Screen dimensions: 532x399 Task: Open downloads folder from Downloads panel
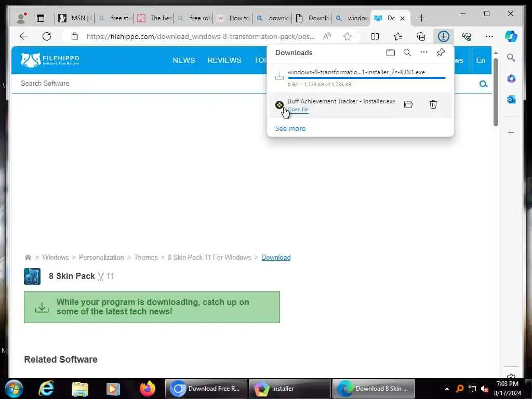click(x=391, y=52)
